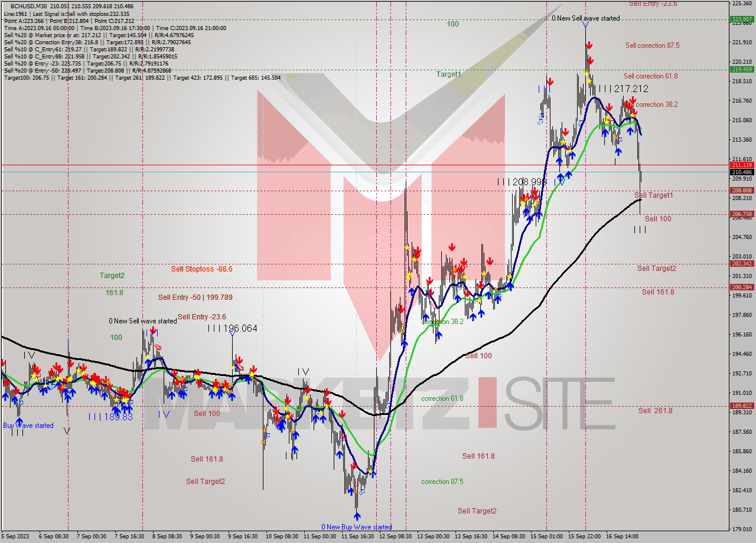Click the green 'Target1' label
Image resolution: width=756 pixels, height=543 pixels.
[x=448, y=74]
